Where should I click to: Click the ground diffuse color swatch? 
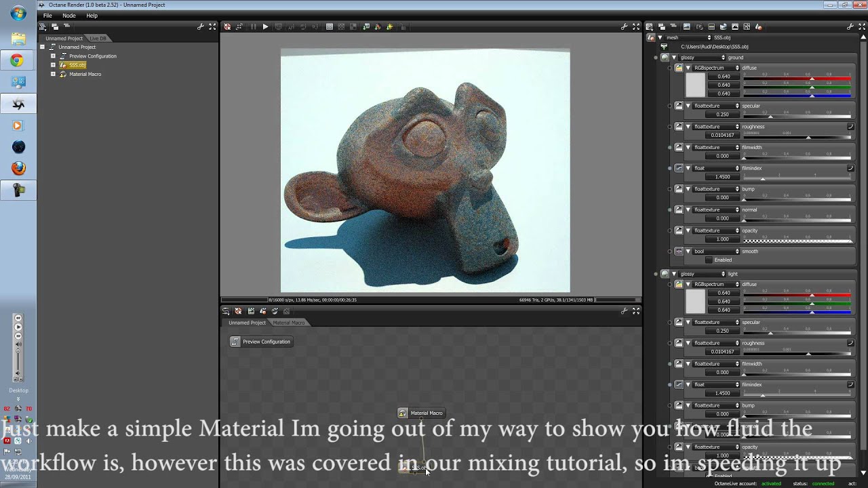(x=695, y=85)
